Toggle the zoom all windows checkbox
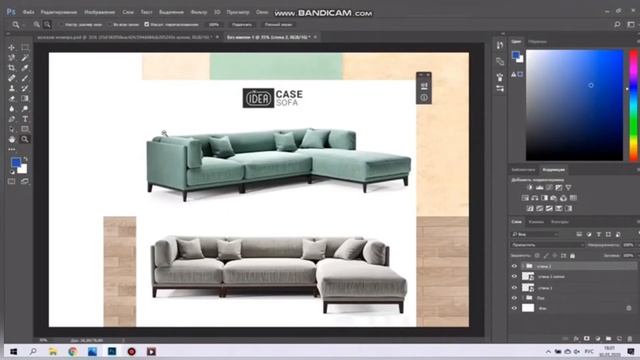 click(109, 24)
